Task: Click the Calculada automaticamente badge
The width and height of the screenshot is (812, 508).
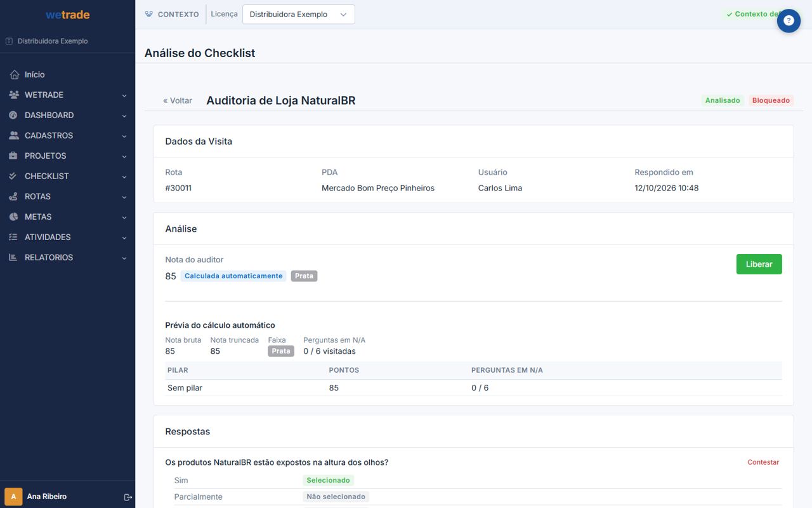Action: tap(233, 276)
